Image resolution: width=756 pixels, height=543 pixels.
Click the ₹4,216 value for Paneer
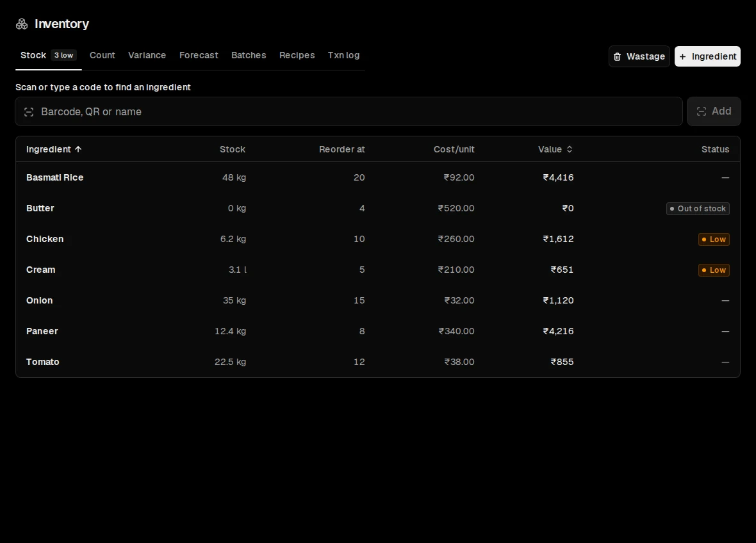[558, 332]
